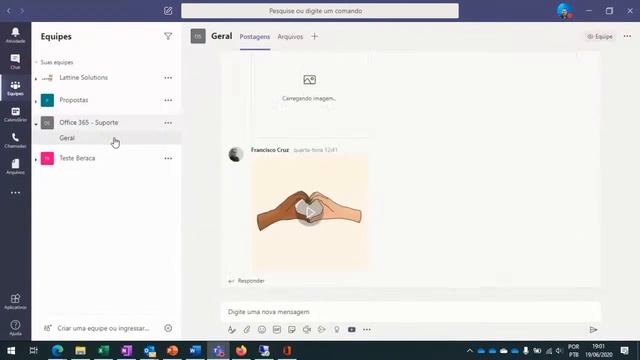Screen dimensions: 640x360
Task: Open more options for Teste Beraca
Action: [x=168, y=158]
